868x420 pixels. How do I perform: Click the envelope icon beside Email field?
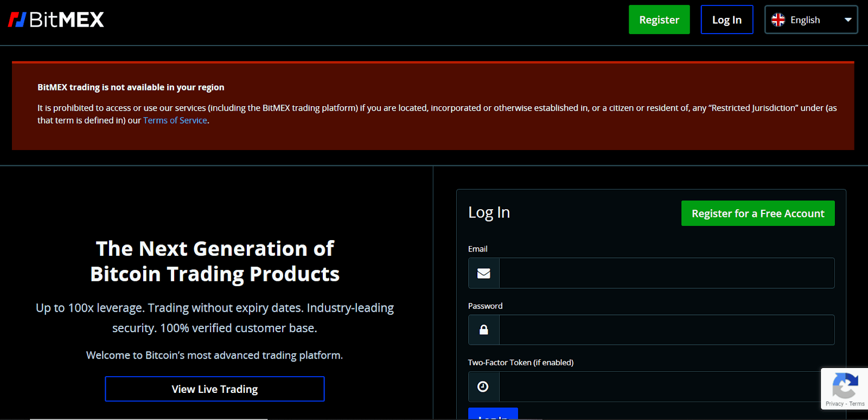[x=483, y=273]
